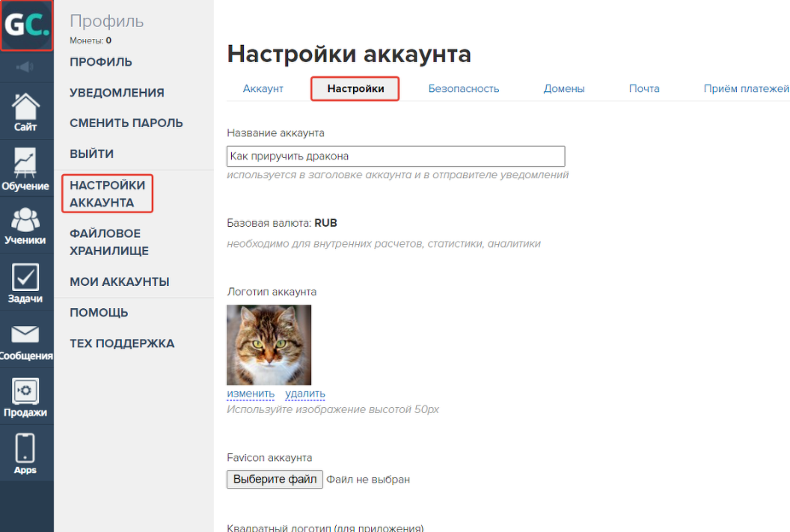The image size is (790, 532).
Task: Open the Домены tab
Action: (x=563, y=88)
